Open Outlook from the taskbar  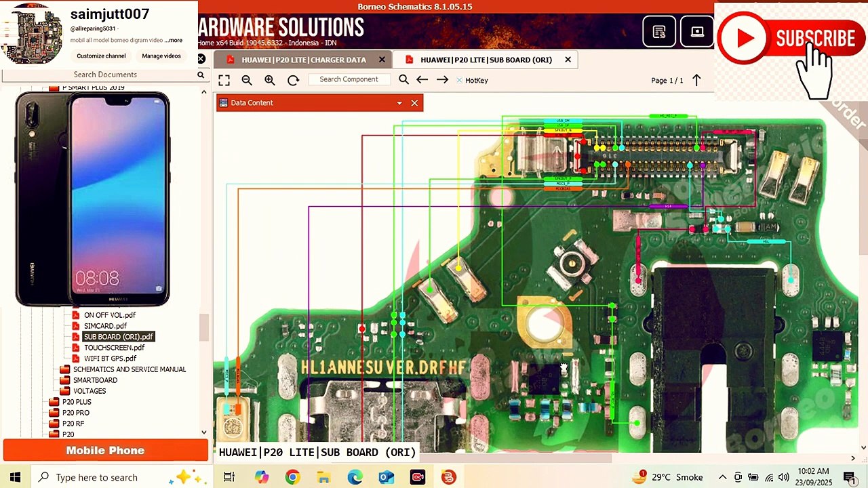coord(386,477)
